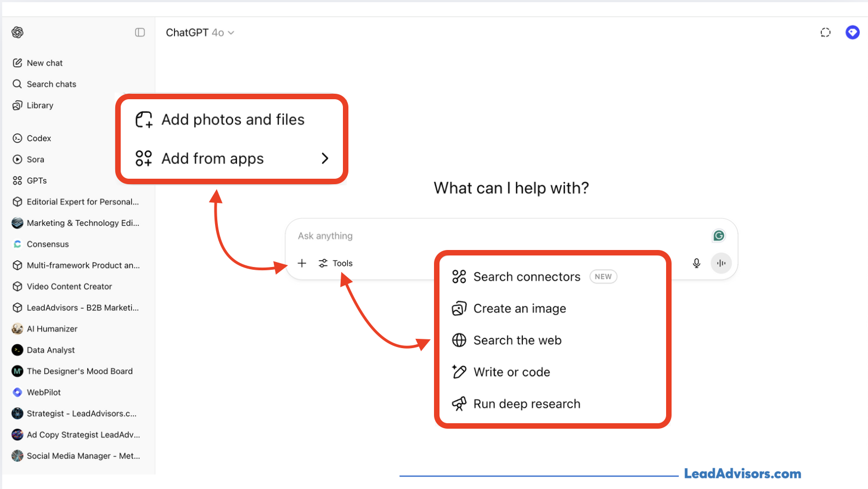Open the AI Humanizer GPT
Screen dimensions: 868x489
coord(45,329)
